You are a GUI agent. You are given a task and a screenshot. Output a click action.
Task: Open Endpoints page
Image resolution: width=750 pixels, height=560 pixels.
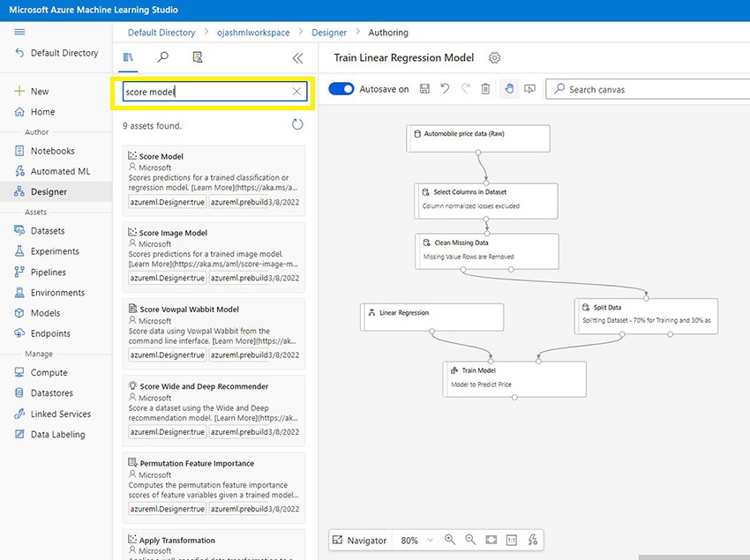tap(42, 334)
